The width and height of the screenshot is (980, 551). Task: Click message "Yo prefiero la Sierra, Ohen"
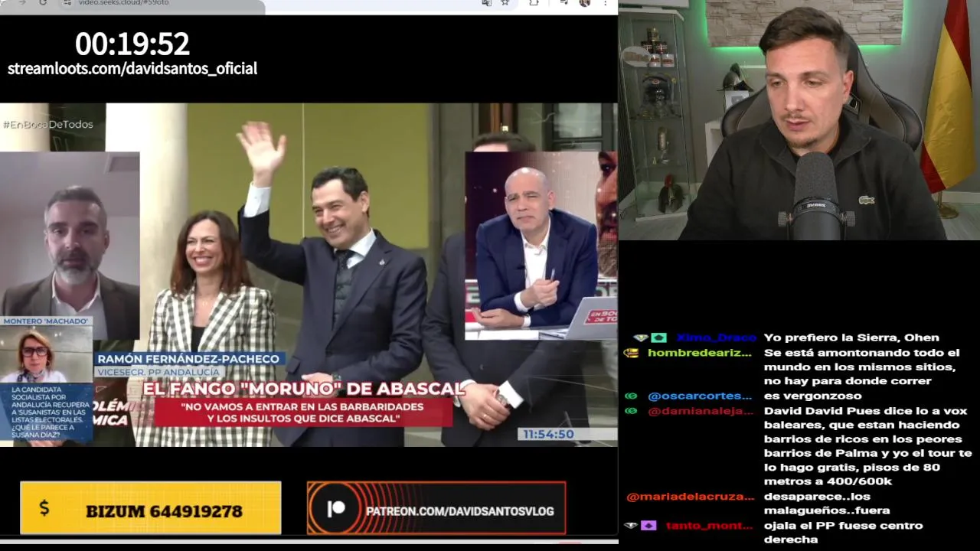(851, 337)
